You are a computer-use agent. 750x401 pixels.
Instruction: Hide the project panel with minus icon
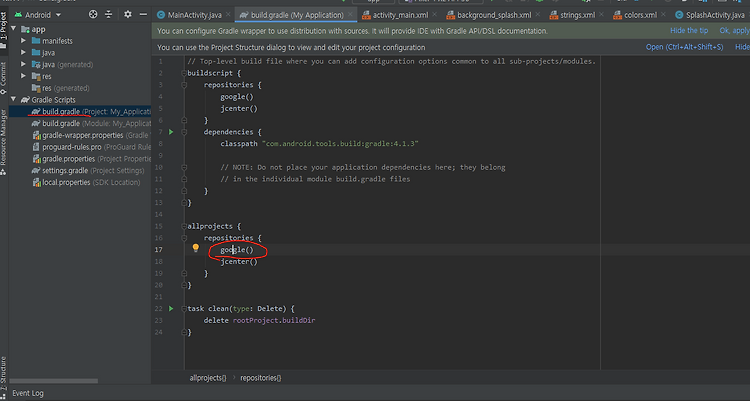[143, 14]
